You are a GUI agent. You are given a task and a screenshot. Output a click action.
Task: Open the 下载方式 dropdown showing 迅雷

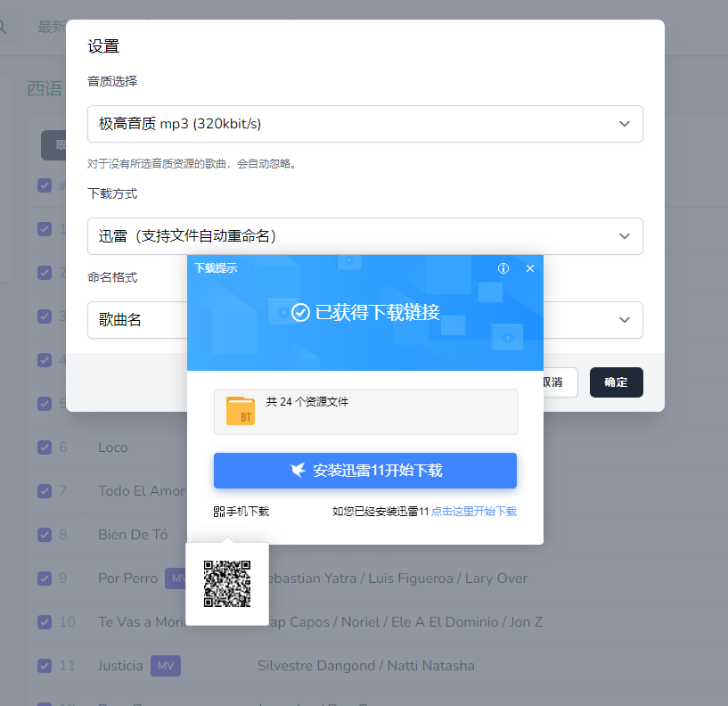[364, 236]
